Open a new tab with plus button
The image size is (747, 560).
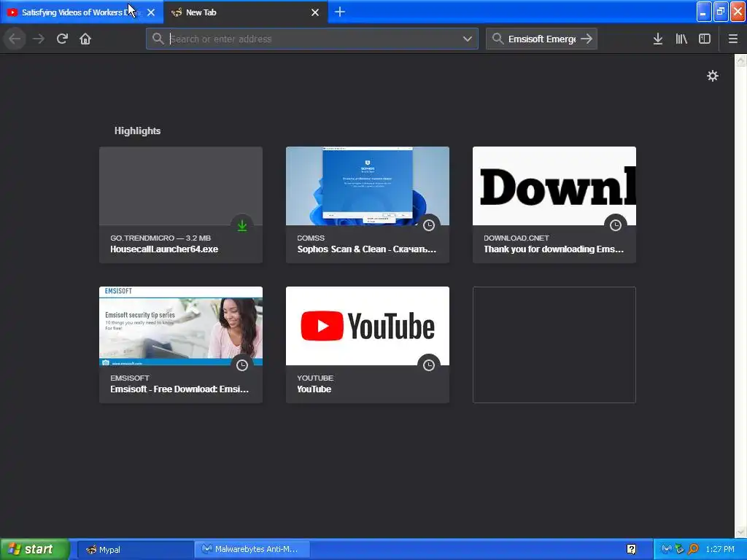(340, 12)
